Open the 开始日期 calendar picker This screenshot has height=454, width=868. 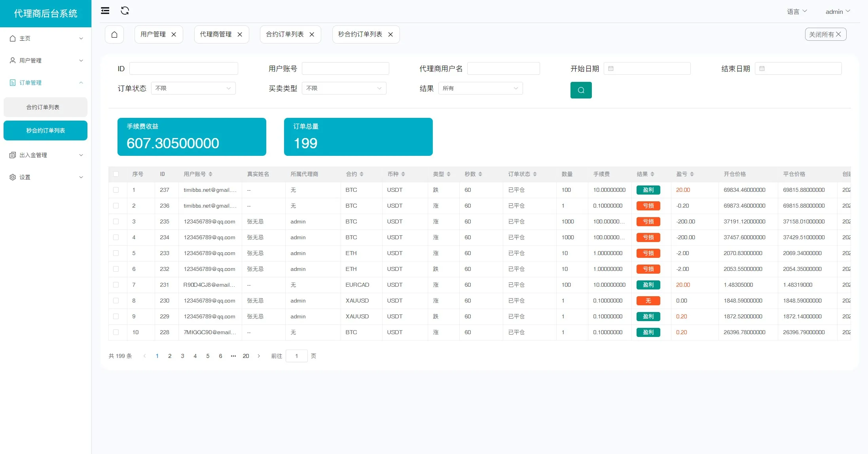(x=648, y=68)
